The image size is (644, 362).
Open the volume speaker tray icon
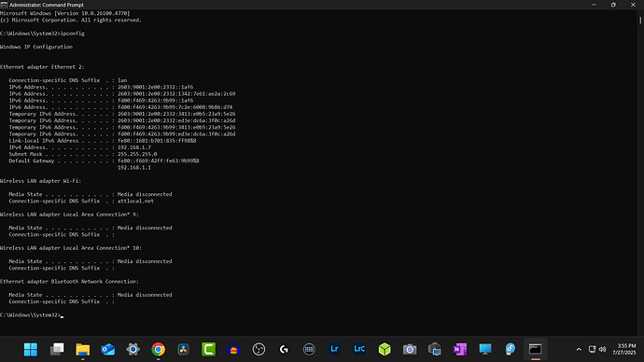[x=603, y=349]
